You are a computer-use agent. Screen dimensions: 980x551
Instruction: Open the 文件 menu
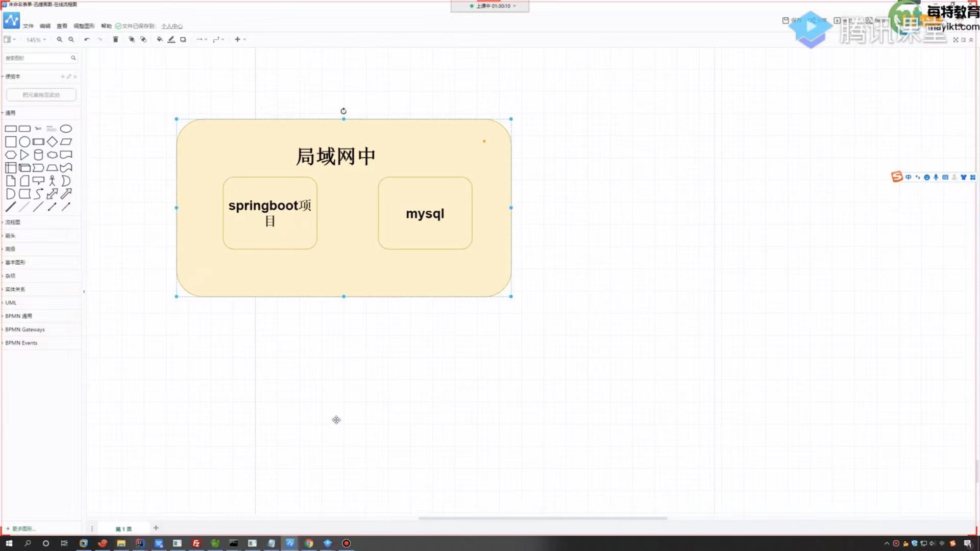tap(28, 26)
